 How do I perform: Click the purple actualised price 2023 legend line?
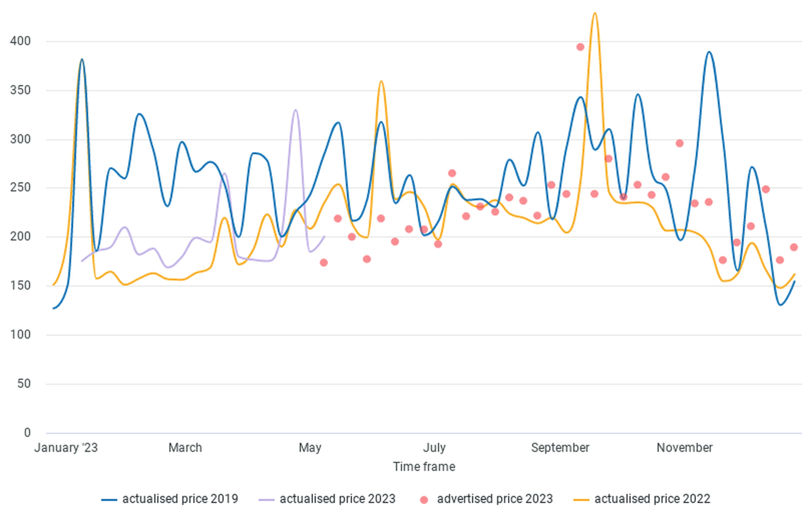(x=266, y=500)
